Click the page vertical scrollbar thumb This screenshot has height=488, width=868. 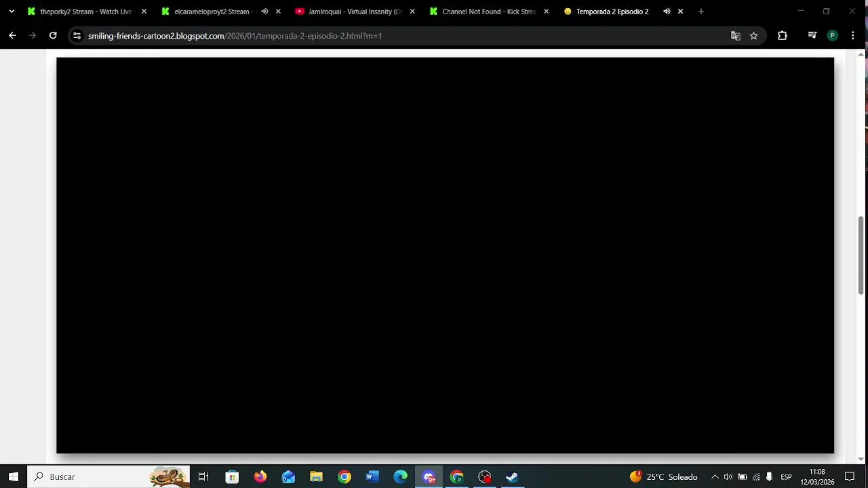coord(861,256)
